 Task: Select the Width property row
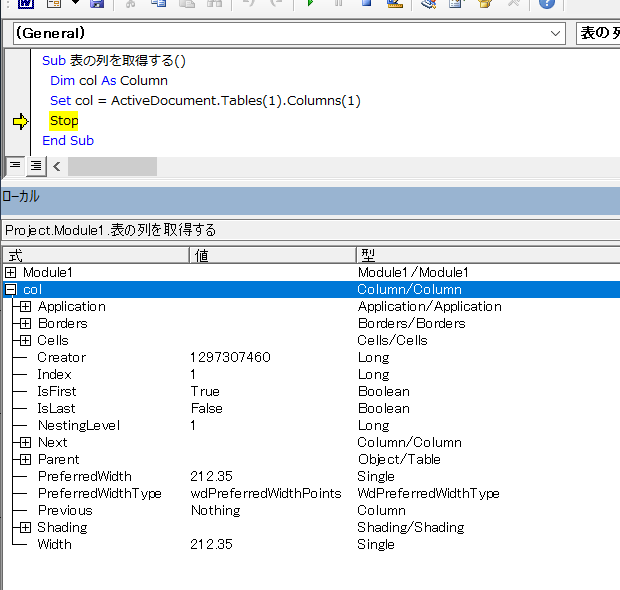[x=312, y=545]
